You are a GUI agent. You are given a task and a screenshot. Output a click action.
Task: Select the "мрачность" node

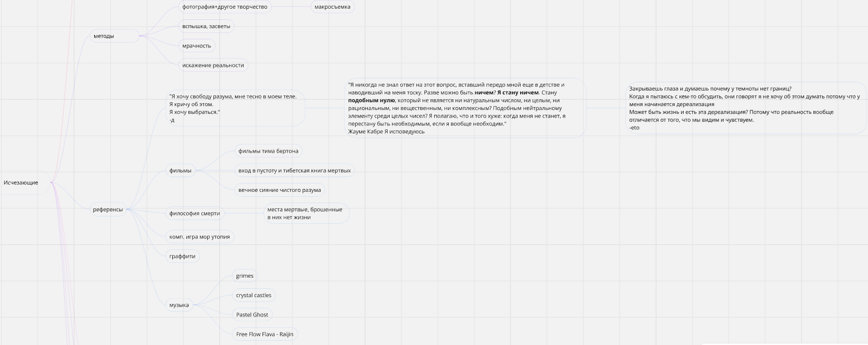[197, 46]
